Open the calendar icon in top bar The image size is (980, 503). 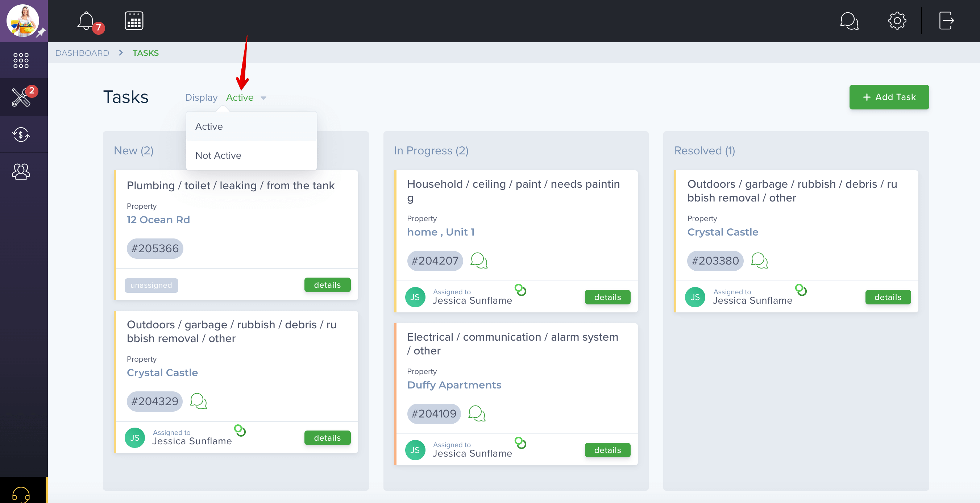pyautogui.click(x=134, y=21)
